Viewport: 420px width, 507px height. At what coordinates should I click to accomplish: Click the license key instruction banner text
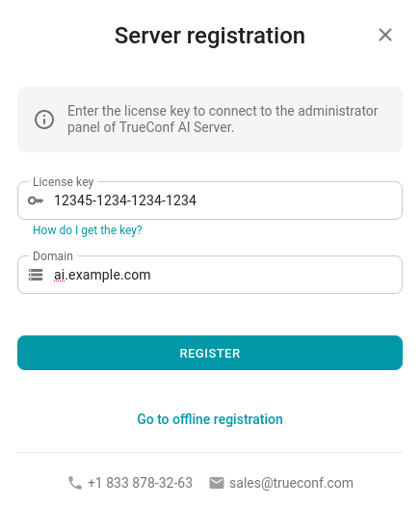(x=223, y=119)
